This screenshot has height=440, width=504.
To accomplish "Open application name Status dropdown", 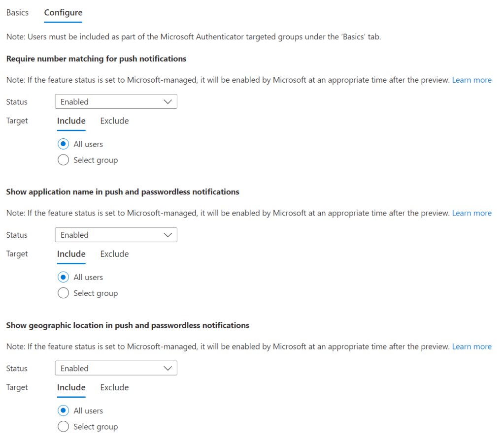I will 116,235.
